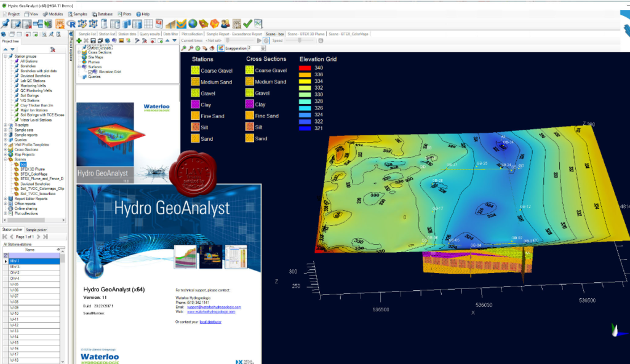
Task: Expand the Sample reports tree node
Action: click(x=6, y=135)
